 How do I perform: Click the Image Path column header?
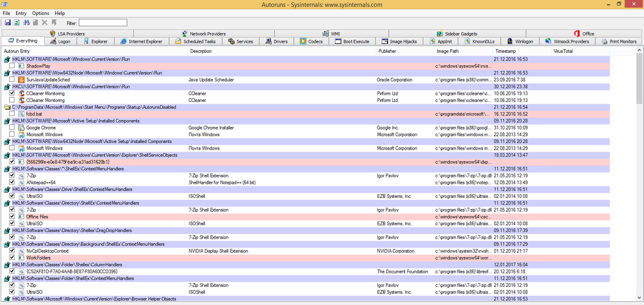coord(464,52)
